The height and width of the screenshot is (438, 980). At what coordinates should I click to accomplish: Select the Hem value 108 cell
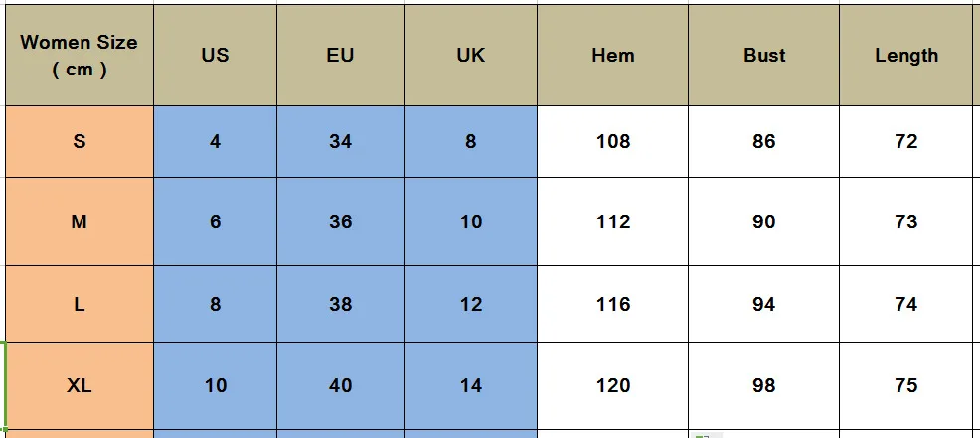[x=612, y=142]
